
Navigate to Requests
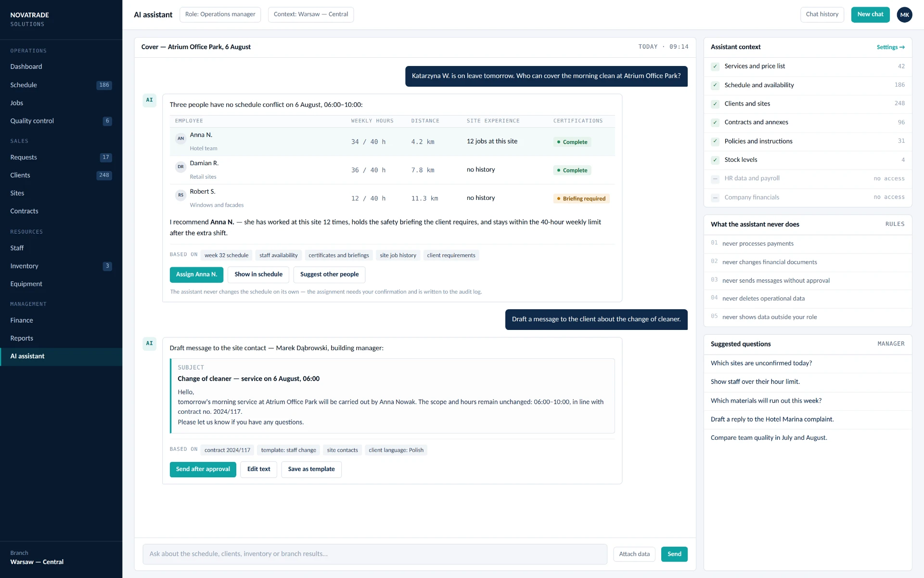click(x=61, y=158)
